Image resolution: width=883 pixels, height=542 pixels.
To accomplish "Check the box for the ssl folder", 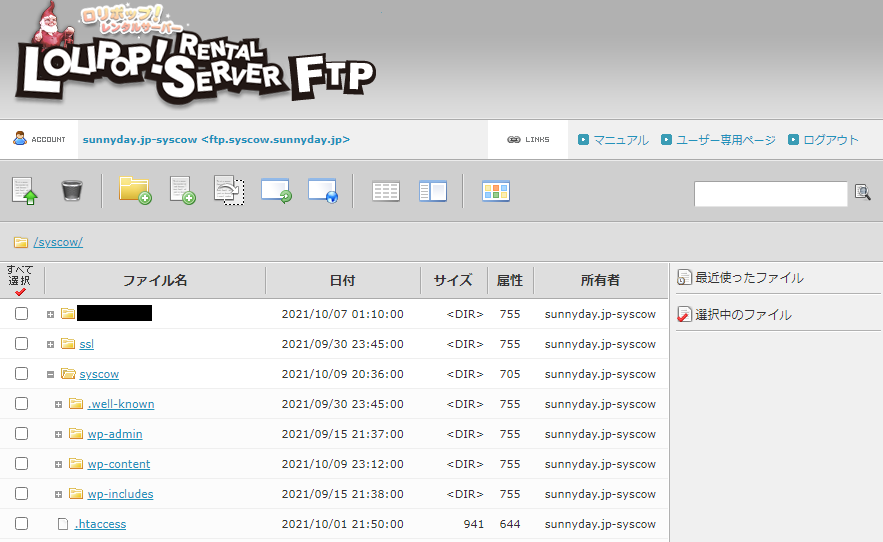I will [21, 344].
